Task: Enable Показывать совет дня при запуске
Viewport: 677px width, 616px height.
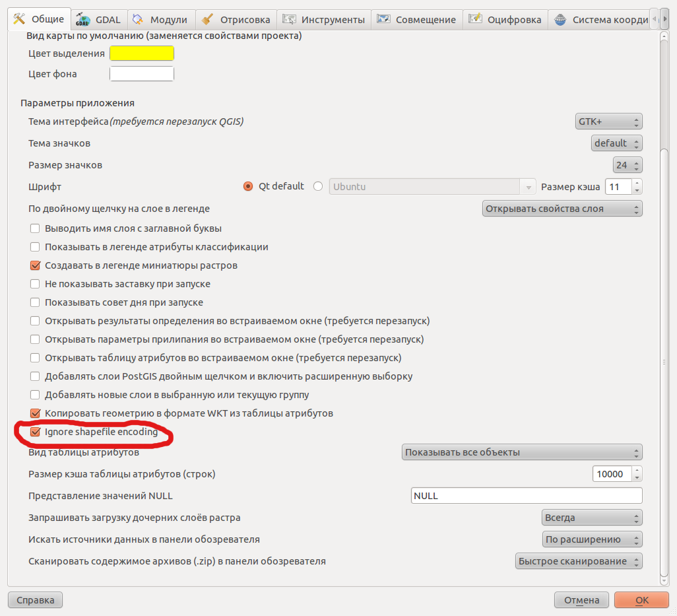Action: pyautogui.click(x=35, y=302)
